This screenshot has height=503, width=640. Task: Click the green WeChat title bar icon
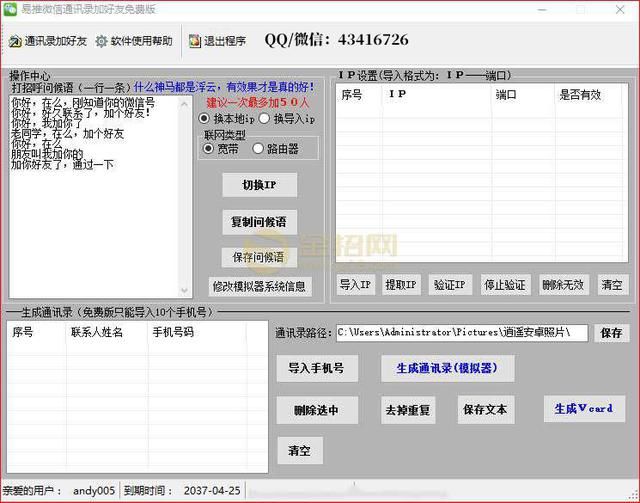[x=10, y=9]
